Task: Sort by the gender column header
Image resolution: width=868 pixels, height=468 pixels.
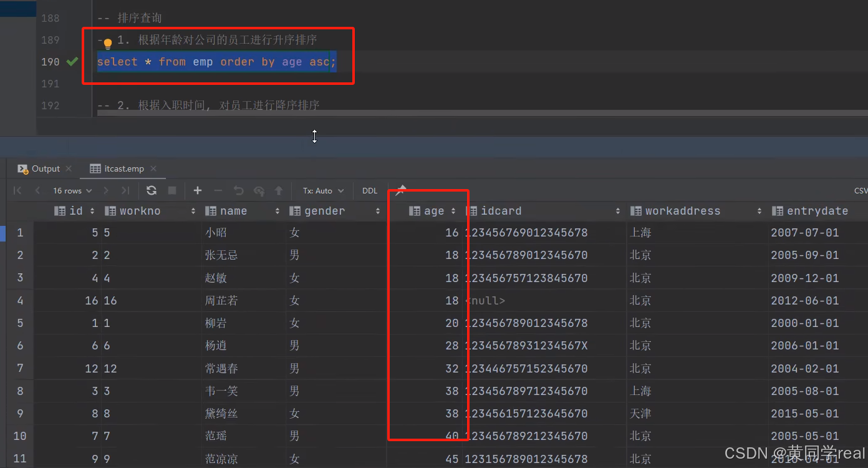Action: 335,211
